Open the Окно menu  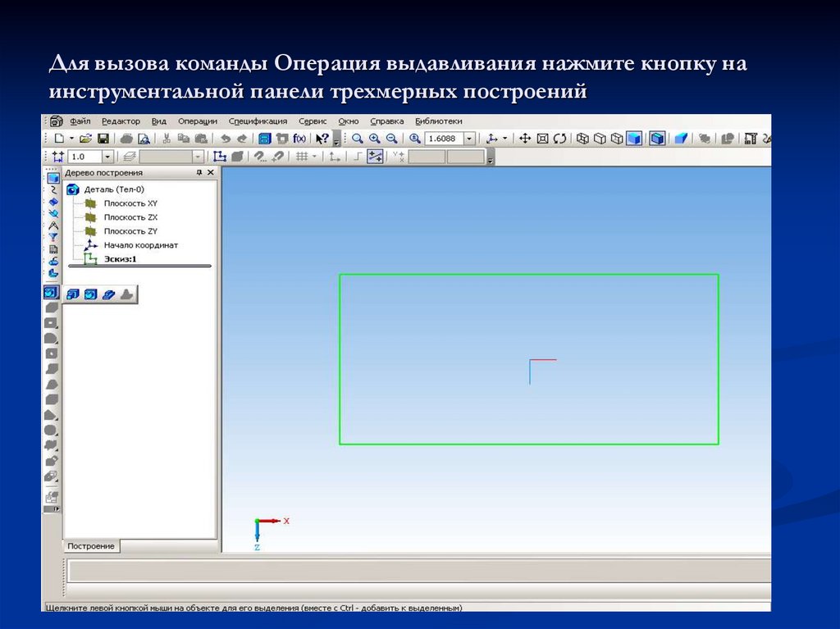point(348,121)
